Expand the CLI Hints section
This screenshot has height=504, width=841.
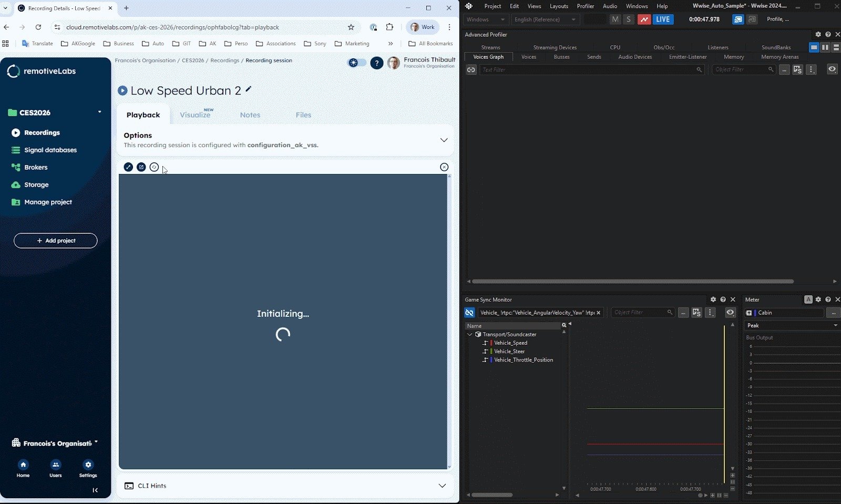(x=442, y=486)
